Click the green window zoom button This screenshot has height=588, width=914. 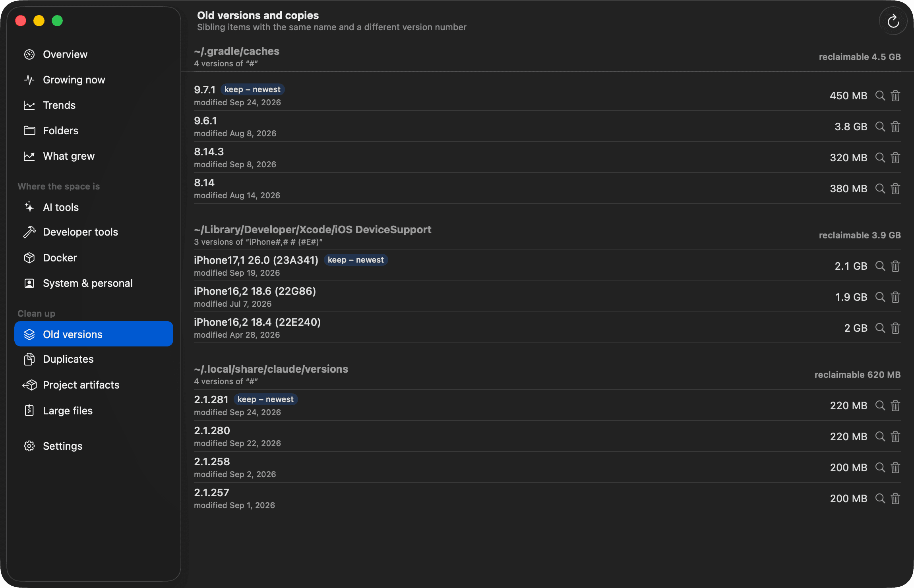pyautogui.click(x=57, y=21)
